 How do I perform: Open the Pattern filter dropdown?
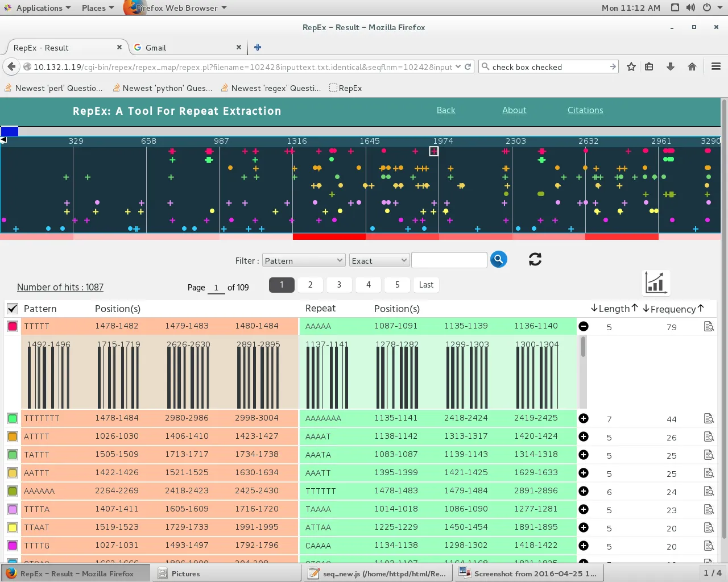tap(303, 260)
